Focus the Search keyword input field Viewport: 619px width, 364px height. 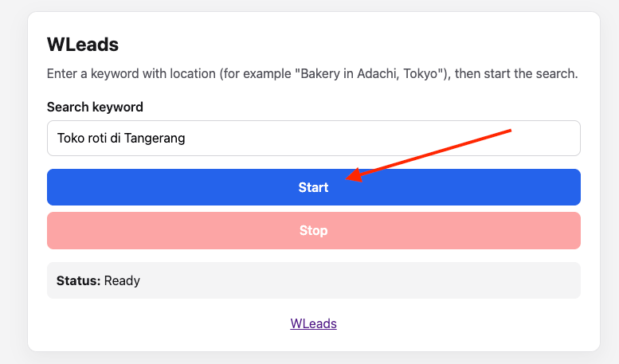point(313,138)
